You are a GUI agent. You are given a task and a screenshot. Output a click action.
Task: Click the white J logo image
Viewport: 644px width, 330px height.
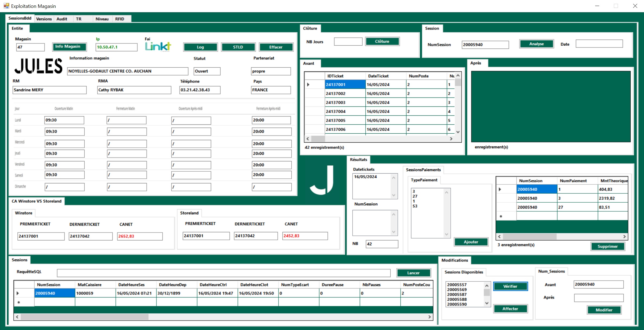click(322, 180)
